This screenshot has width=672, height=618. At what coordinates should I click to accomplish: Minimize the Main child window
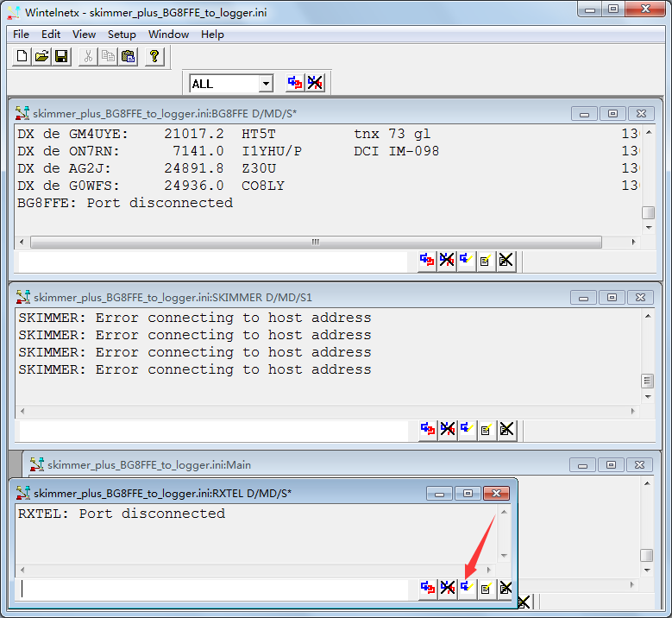(x=583, y=465)
